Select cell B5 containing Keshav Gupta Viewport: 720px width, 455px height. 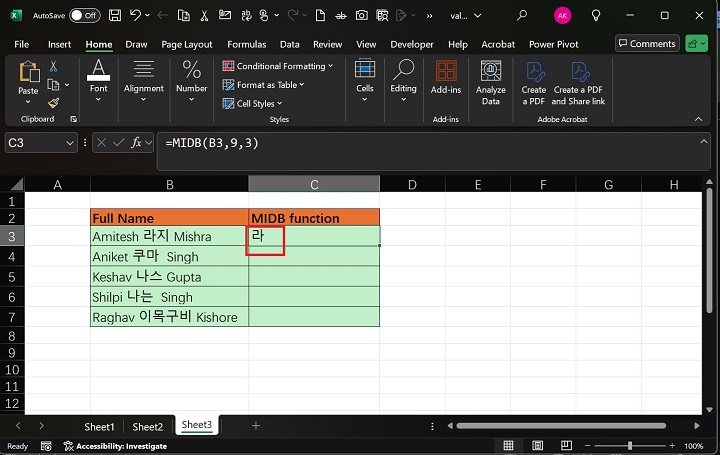pyautogui.click(x=169, y=277)
